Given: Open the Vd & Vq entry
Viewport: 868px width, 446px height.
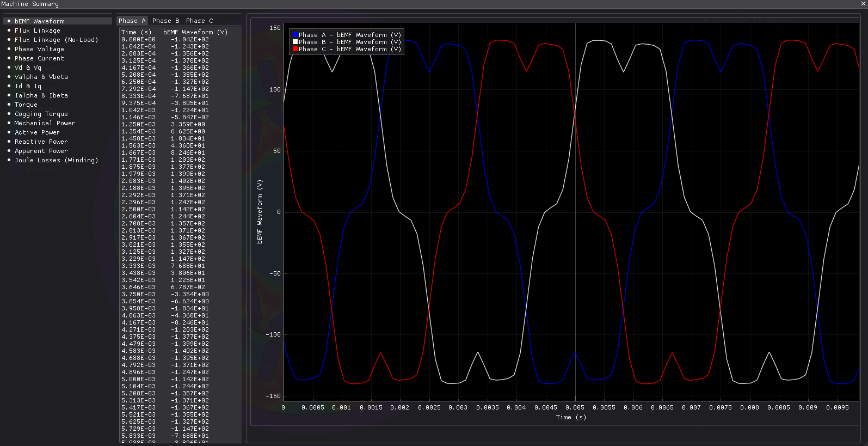Looking at the screenshot, I should (x=28, y=68).
